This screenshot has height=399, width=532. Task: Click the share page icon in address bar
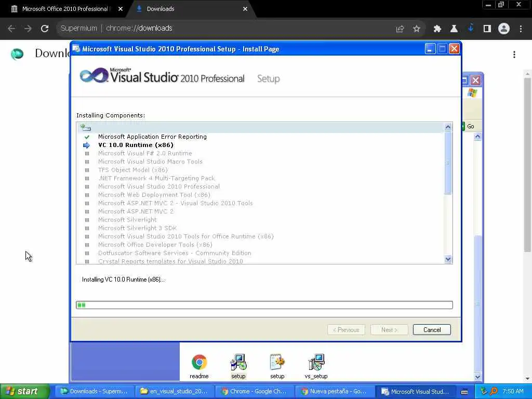click(400, 29)
